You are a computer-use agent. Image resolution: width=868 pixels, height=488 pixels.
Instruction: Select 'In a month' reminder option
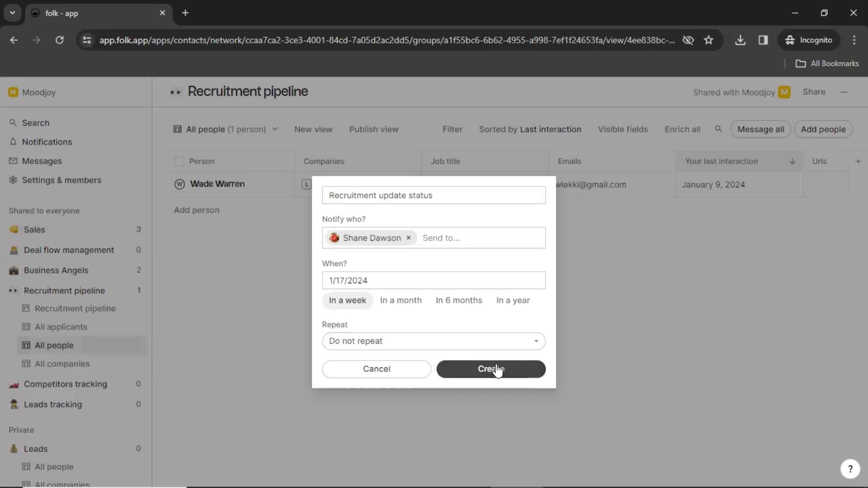point(400,300)
